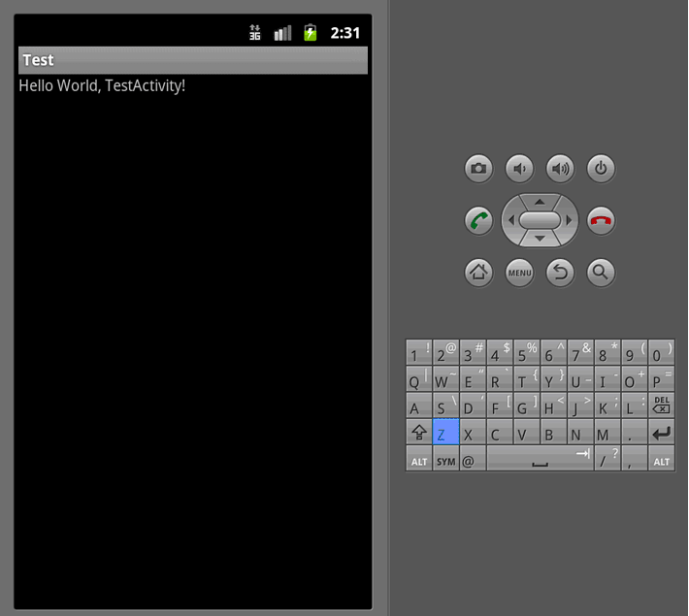Screen dimensions: 689x616
Task: Click the Search magnifier button
Action: (x=601, y=273)
